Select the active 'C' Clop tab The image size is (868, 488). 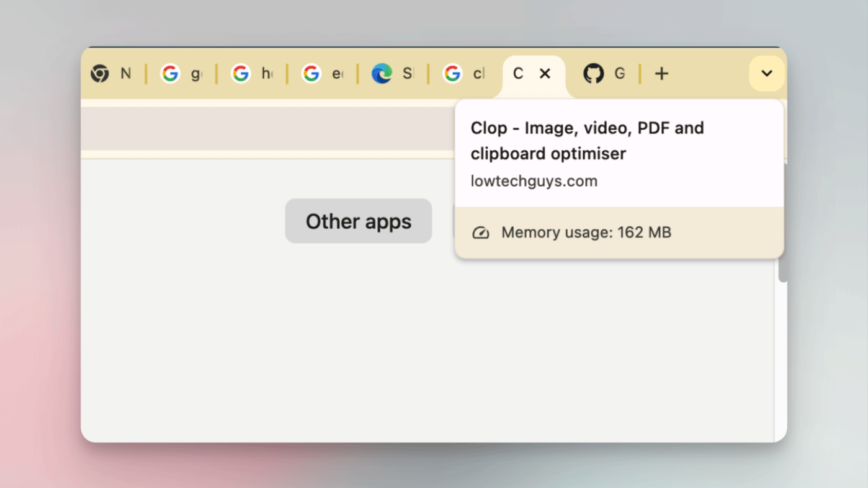point(518,74)
